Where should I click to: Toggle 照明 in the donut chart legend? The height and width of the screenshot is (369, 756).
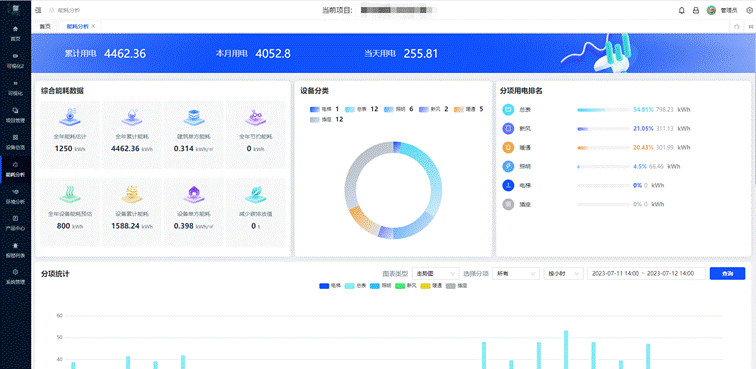(x=398, y=109)
